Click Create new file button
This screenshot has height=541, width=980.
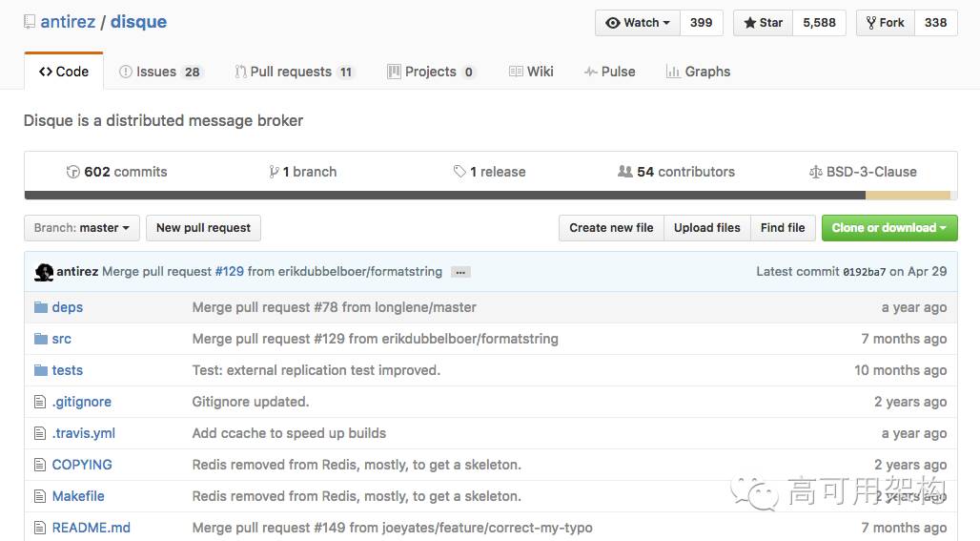pyautogui.click(x=611, y=228)
